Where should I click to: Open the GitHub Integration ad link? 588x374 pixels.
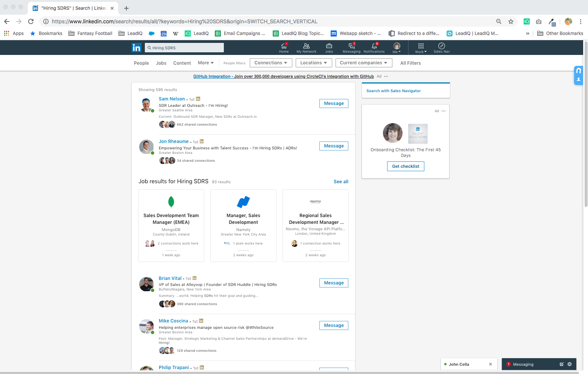click(283, 76)
